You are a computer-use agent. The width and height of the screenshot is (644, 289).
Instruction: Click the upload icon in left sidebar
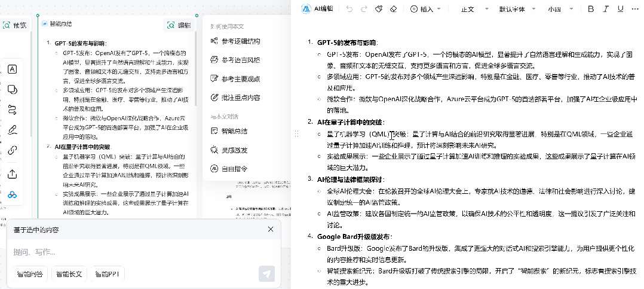[x=13, y=174]
